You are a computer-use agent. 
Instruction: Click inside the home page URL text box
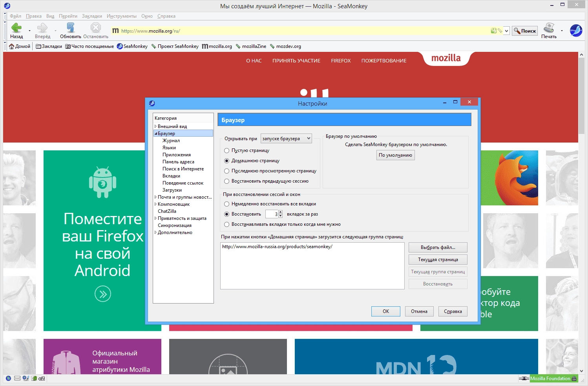tap(312, 266)
